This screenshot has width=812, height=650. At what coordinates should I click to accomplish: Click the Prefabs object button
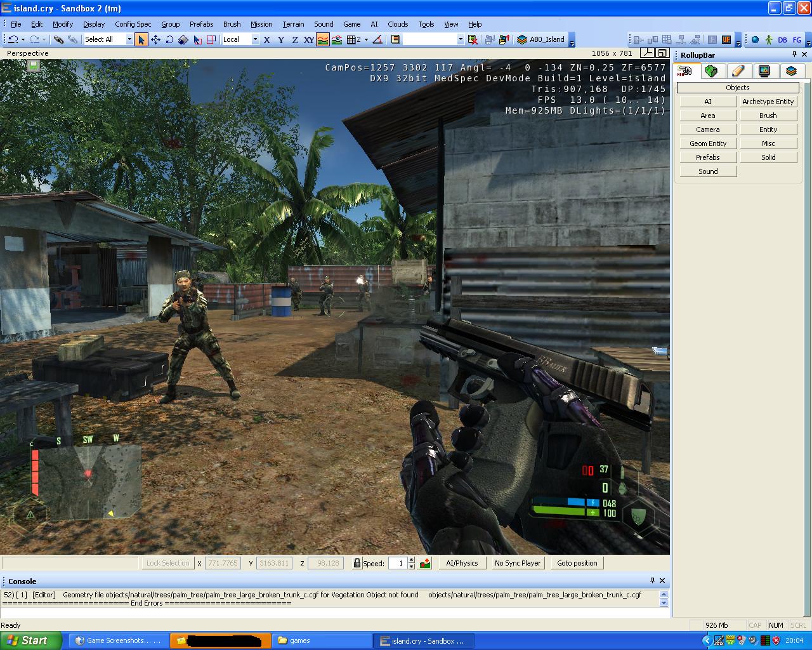pyautogui.click(x=708, y=157)
